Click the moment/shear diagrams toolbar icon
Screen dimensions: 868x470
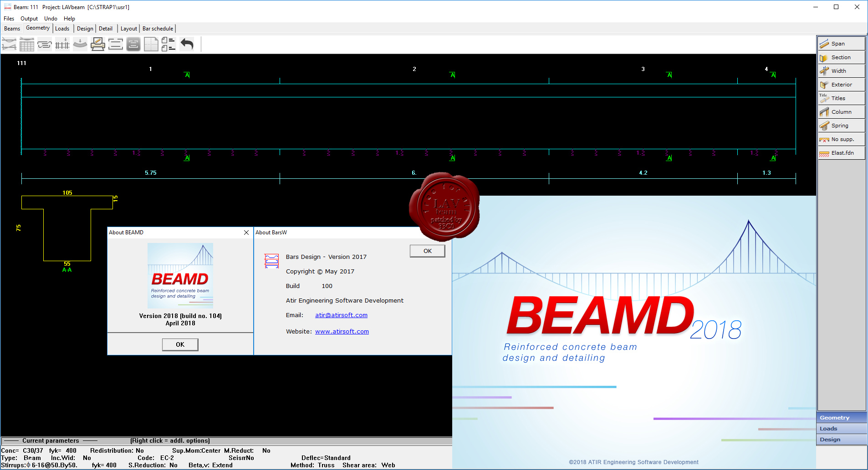pyautogui.click(x=9, y=44)
